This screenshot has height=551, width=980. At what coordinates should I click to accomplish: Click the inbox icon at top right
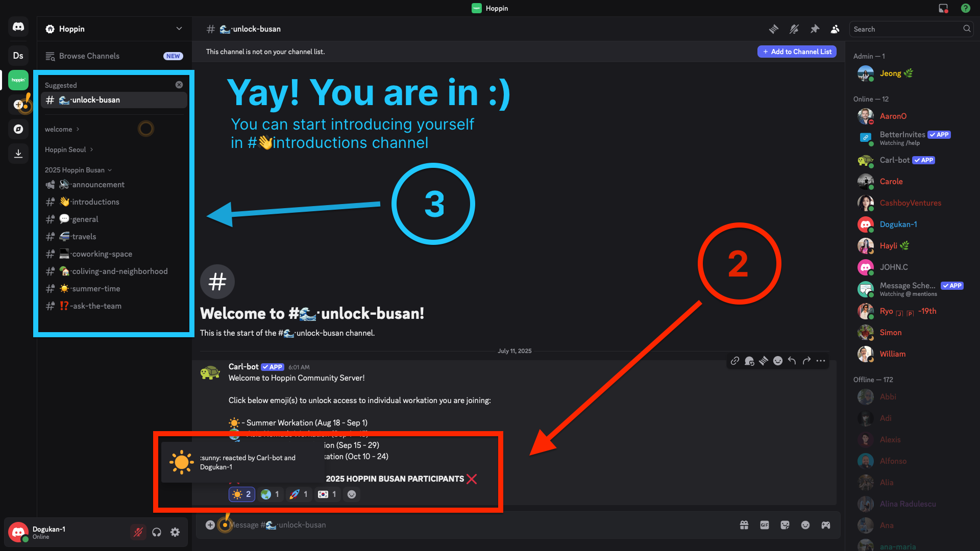pyautogui.click(x=943, y=8)
